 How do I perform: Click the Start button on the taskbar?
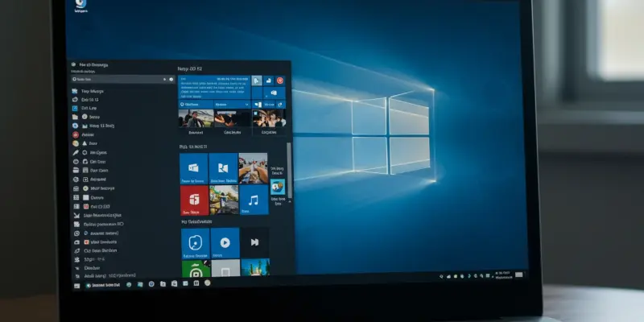(77, 285)
